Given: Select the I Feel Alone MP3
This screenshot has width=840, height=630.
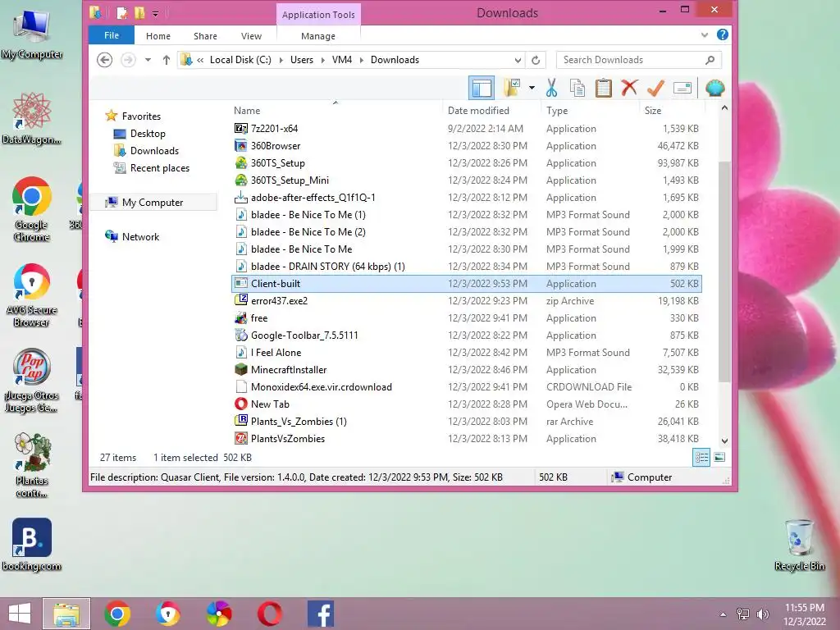Looking at the screenshot, I should tap(466, 353).
